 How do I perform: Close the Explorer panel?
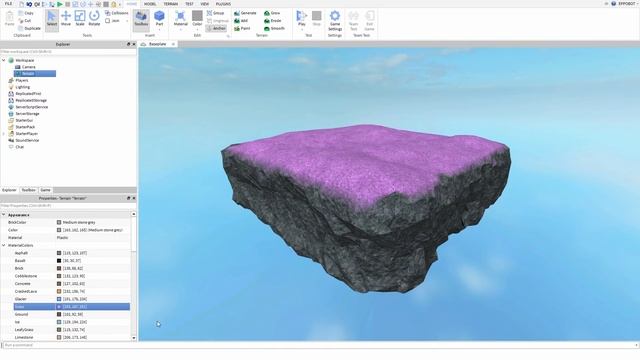[x=134, y=44]
